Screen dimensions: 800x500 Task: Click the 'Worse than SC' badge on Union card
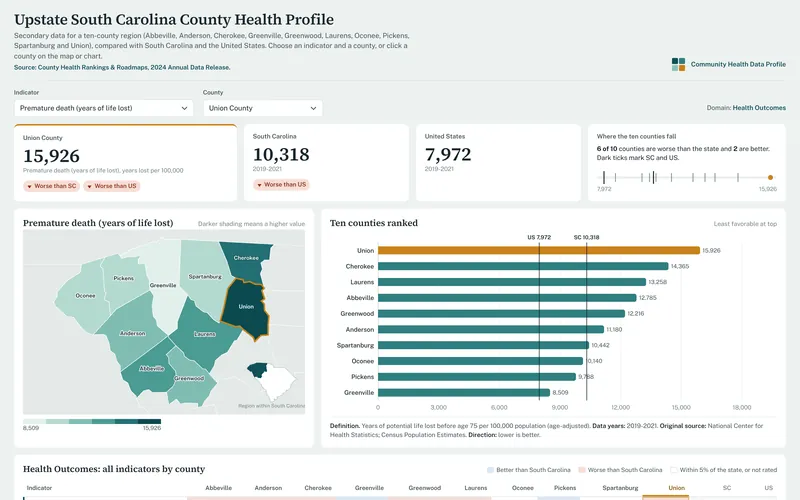52,186
